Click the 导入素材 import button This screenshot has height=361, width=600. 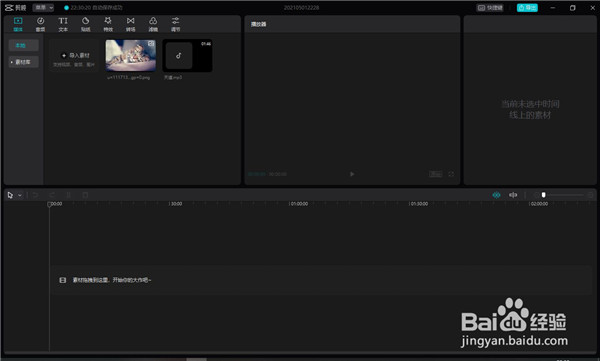point(74,56)
